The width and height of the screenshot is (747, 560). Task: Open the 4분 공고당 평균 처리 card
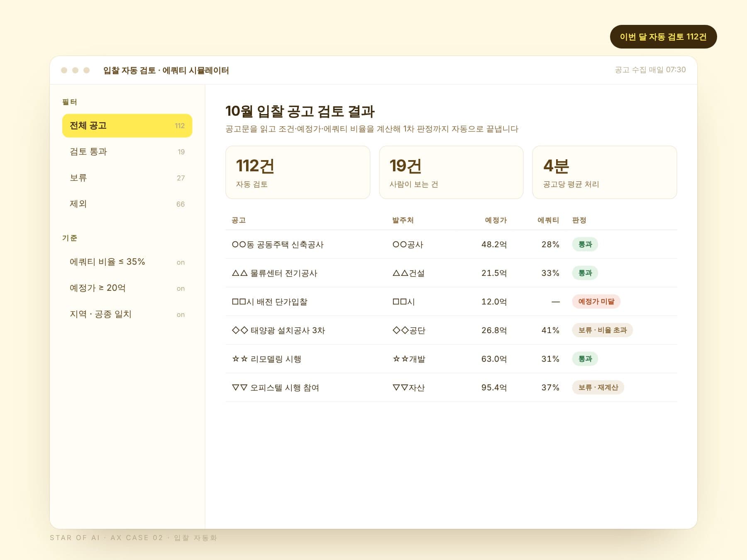click(605, 172)
